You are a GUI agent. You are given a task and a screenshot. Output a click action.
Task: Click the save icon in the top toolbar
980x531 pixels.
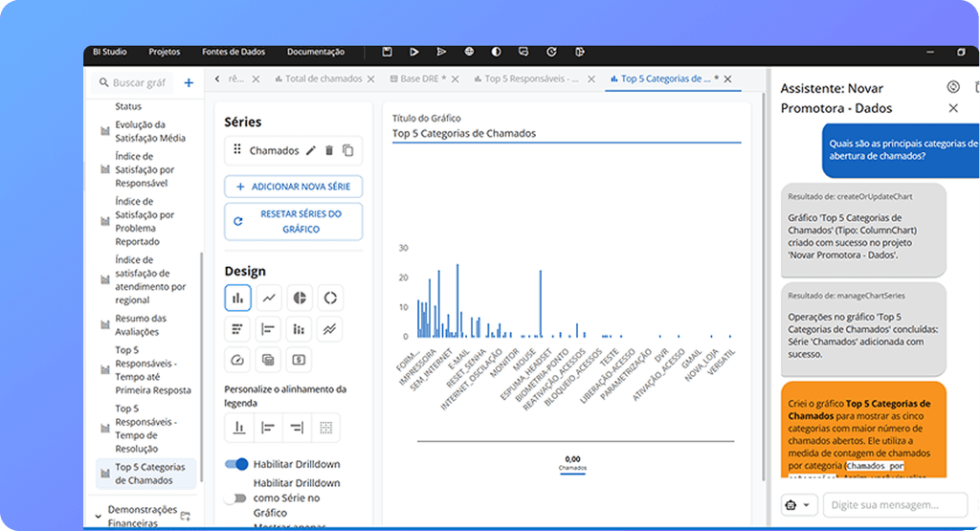click(387, 52)
